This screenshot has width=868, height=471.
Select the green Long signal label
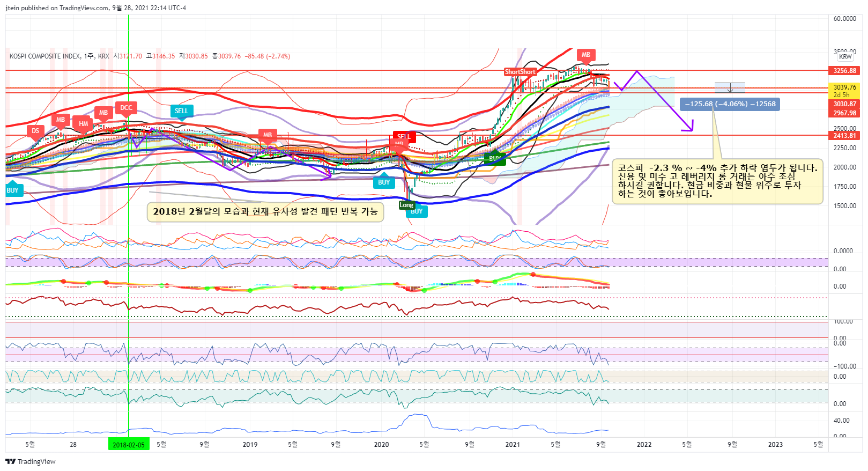(406, 205)
